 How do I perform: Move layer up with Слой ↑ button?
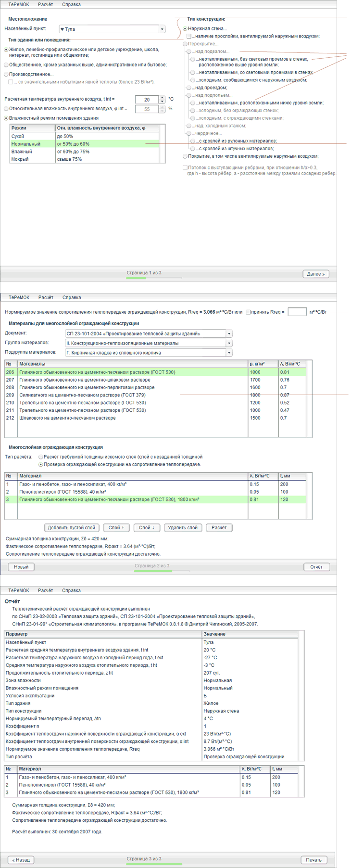coord(115,527)
